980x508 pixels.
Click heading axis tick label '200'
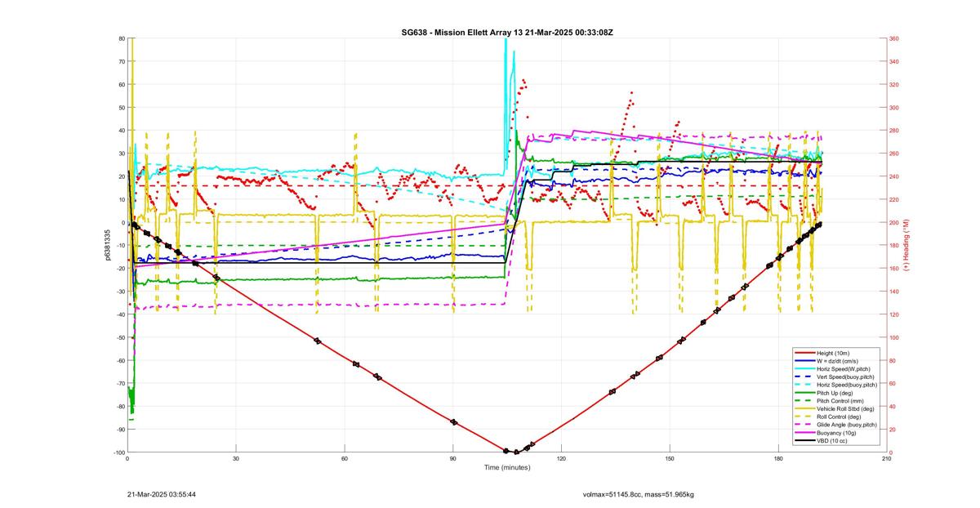click(893, 222)
